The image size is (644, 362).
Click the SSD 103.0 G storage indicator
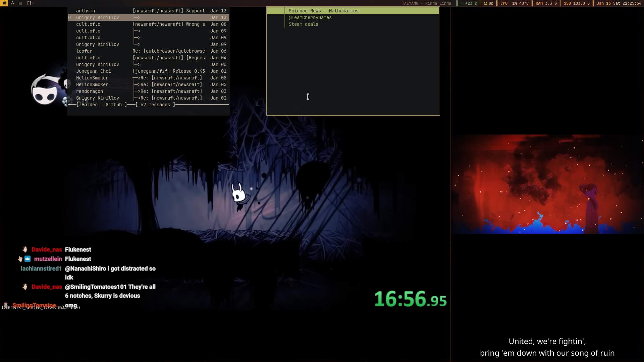pos(576,3)
